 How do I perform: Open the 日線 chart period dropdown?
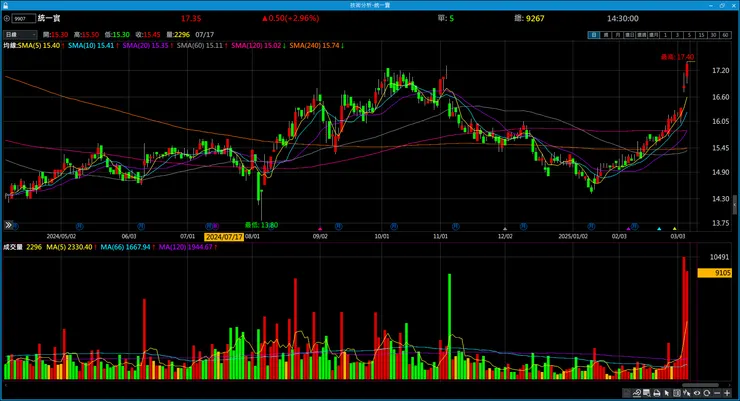20,34
